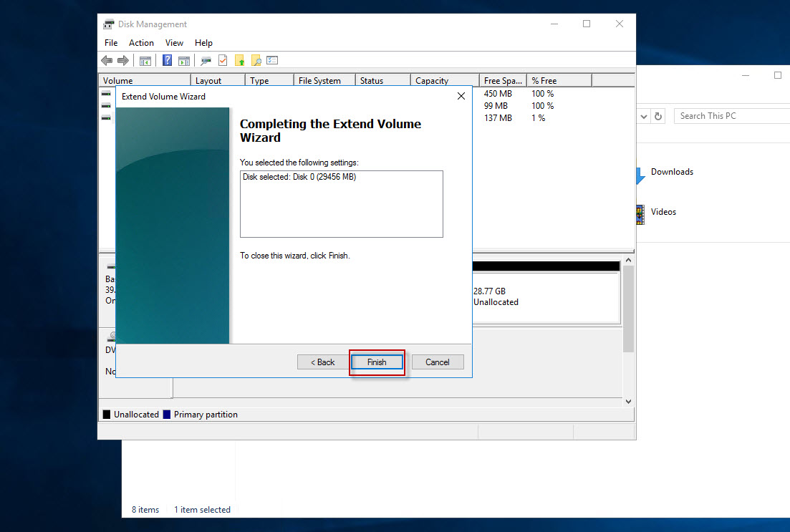Open the blue Help question-mark icon

click(167, 61)
